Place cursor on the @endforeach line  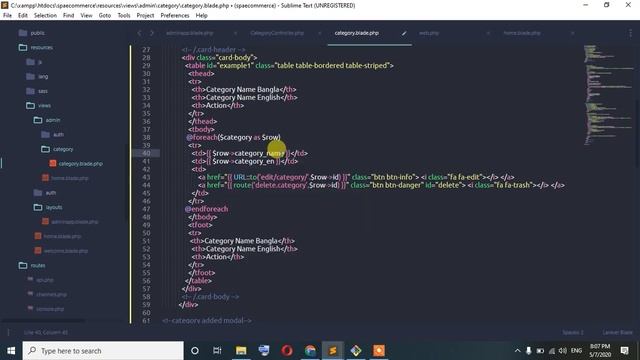pyautogui.click(x=207, y=209)
